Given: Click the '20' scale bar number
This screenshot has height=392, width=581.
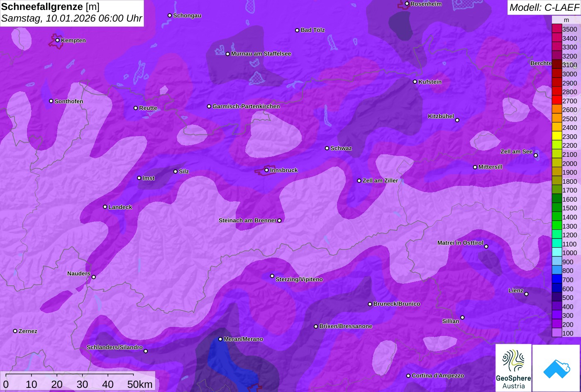Looking at the screenshot, I should (57, 385).
